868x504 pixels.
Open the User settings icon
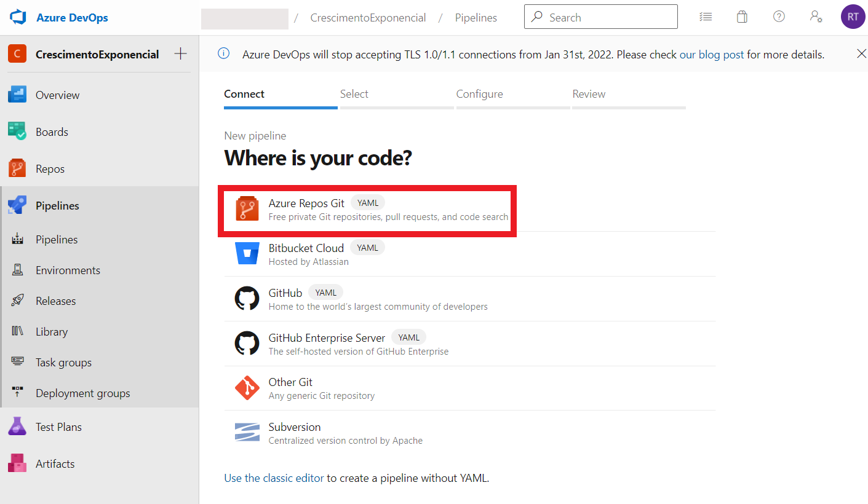[816, 17]
